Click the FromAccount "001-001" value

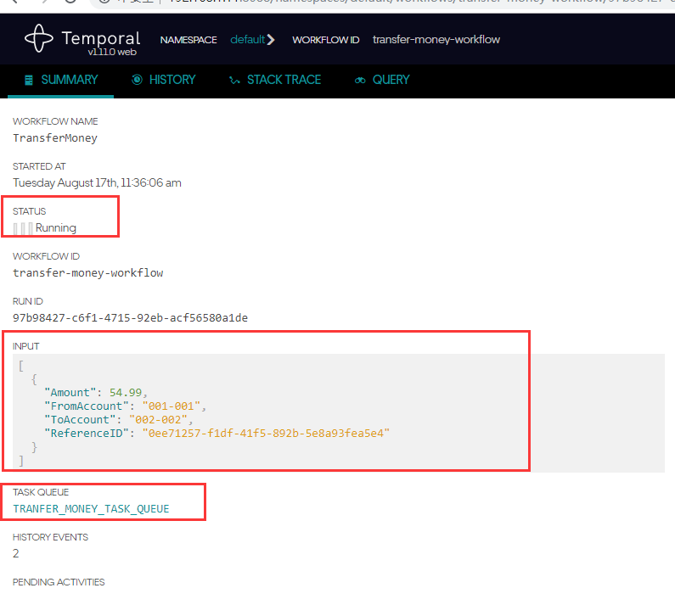172,406
